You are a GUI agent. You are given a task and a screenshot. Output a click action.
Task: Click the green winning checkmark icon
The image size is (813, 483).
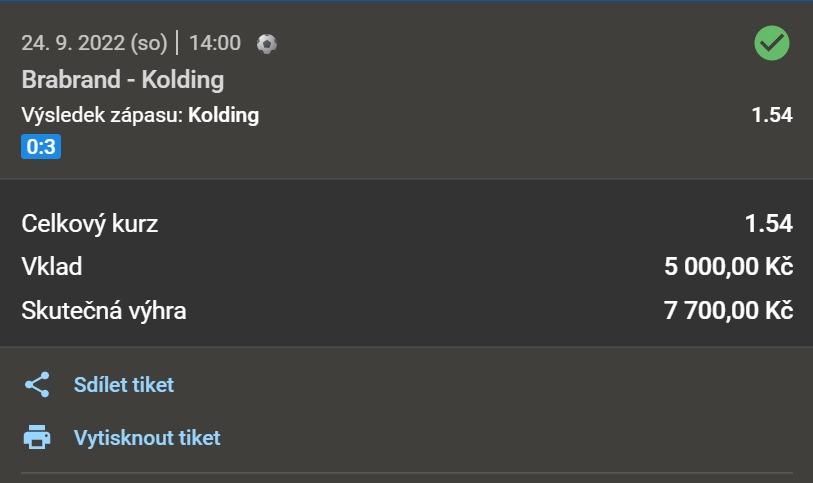coord(771,42)
